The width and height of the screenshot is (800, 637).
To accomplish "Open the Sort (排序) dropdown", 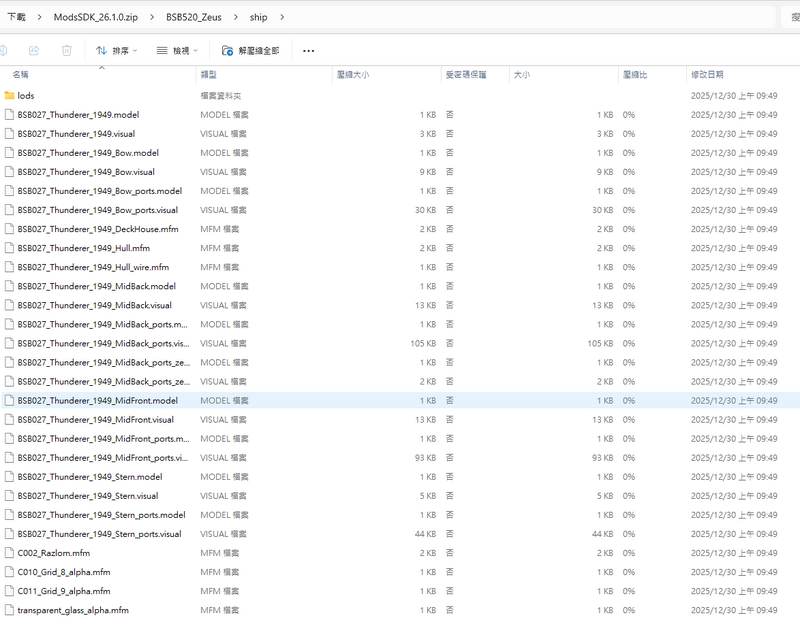I will [116, 50].
